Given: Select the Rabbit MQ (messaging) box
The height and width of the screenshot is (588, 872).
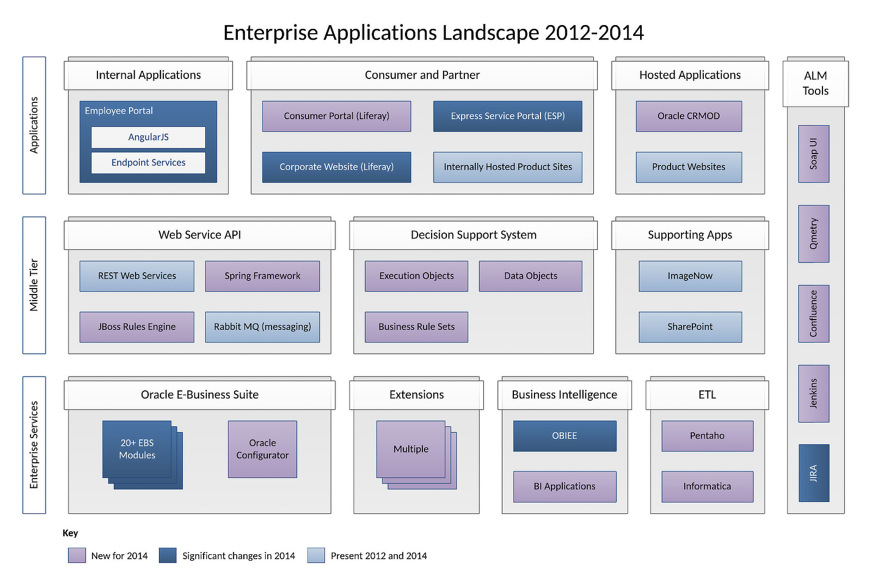Looking at the screenshot, I should (262, 327).
